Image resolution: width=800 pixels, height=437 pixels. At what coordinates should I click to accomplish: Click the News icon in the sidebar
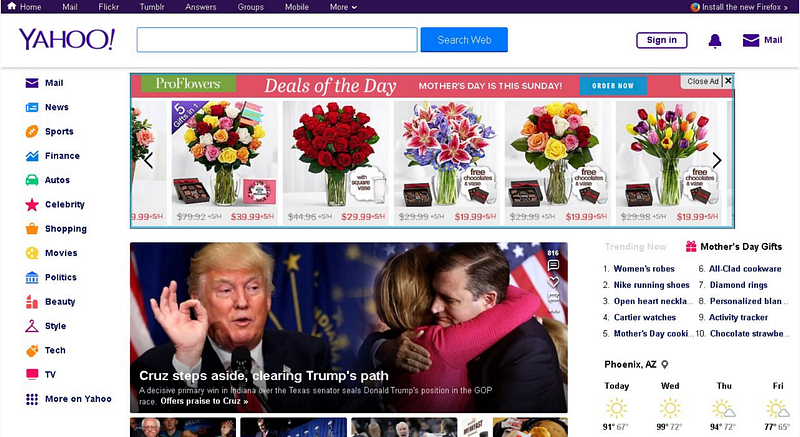tap(32, 107)
